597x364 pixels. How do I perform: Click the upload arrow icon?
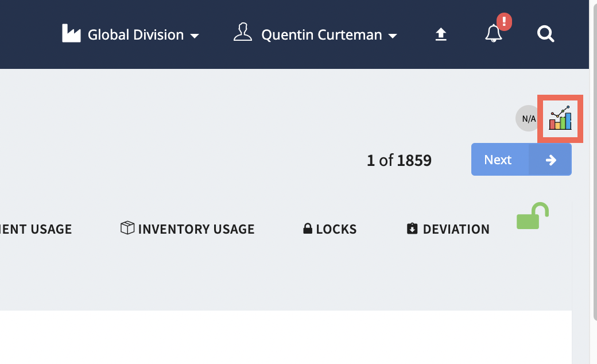coord(440,35)
